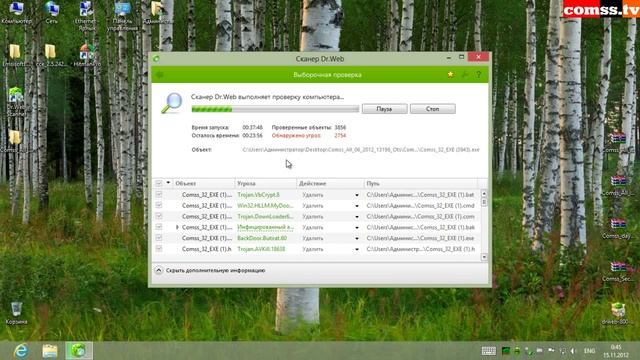Select the Dr.Web Scanner desktop shortcut
This screenshot has height=360, width=640.
click(x=16, y=102)
